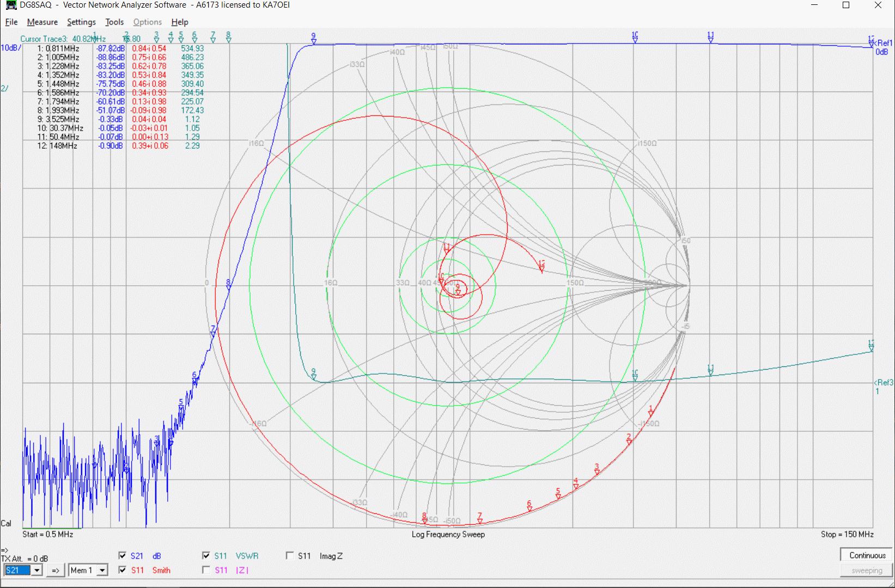This screenshot has height=588, width=895.
Task: Enable the S11 Imag Z checkbox
Action: point(290,555)
